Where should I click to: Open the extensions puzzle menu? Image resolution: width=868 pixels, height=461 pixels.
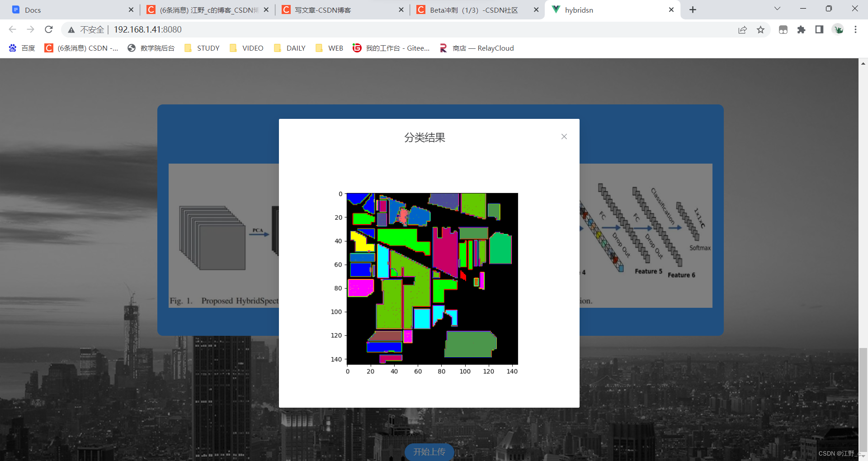pos(801,29)
